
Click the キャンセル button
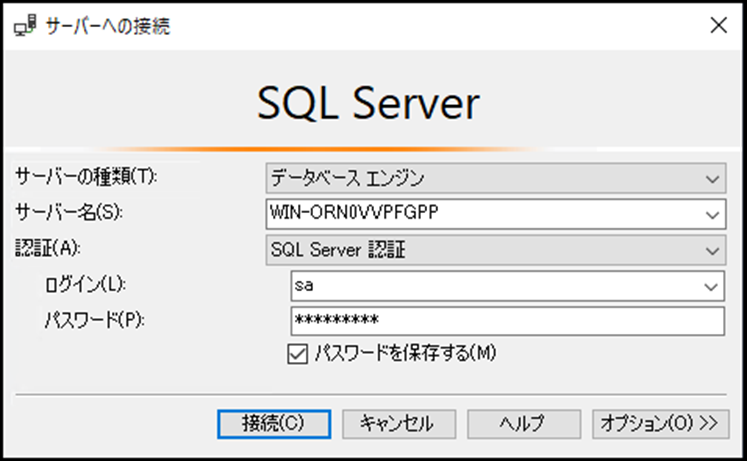(399, 424)
